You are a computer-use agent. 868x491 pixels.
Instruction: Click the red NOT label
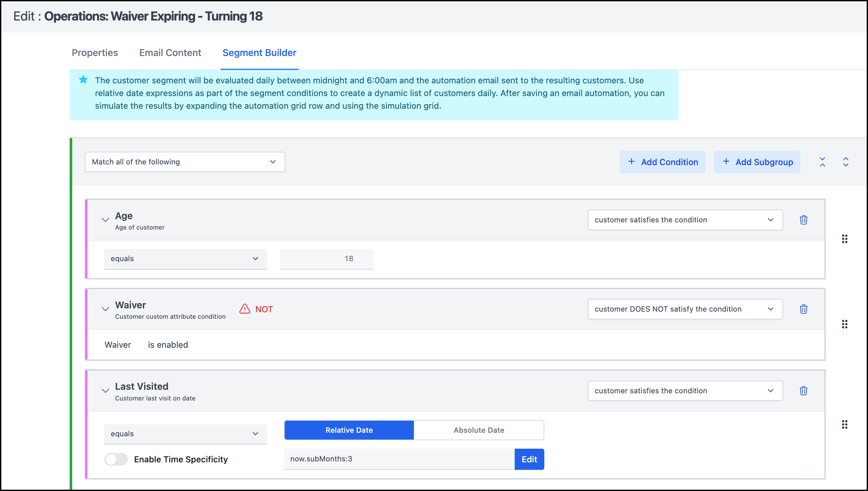(x=264, y=309)
